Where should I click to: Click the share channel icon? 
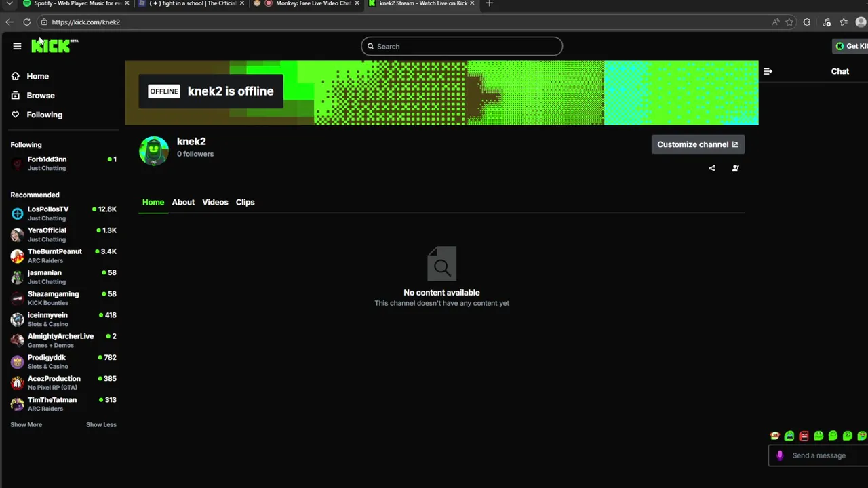tap(712, 168)
